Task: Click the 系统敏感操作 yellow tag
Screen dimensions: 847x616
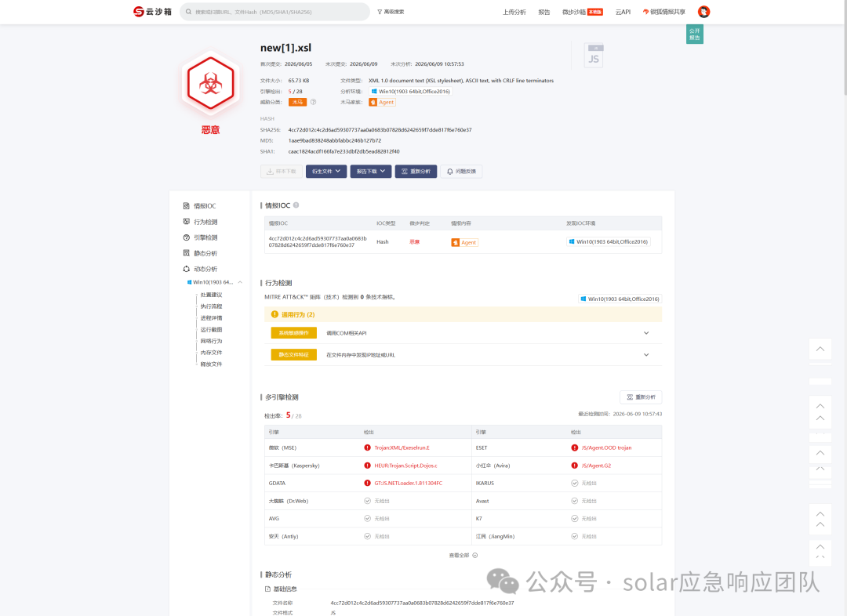Action: click(x=294, y=333)
